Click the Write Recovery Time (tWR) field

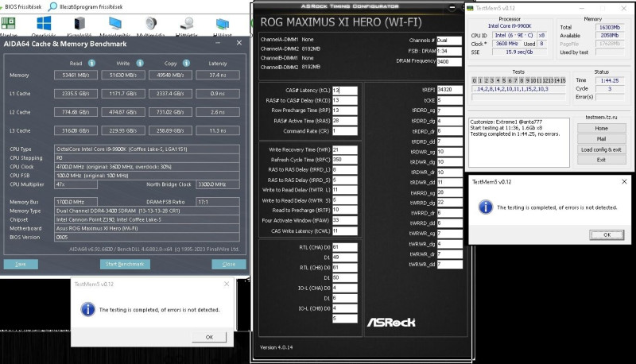click(x=345, y=149)
